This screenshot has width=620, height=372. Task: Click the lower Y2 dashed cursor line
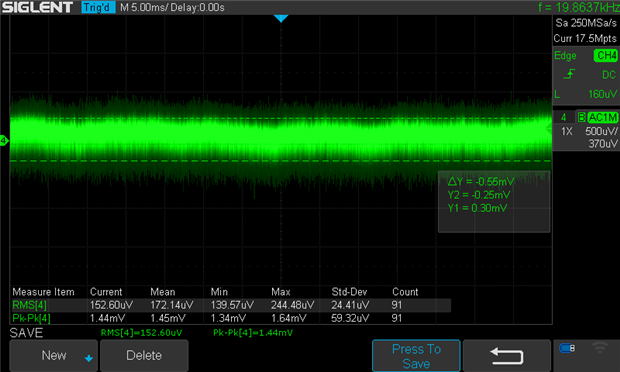point(281,161)
